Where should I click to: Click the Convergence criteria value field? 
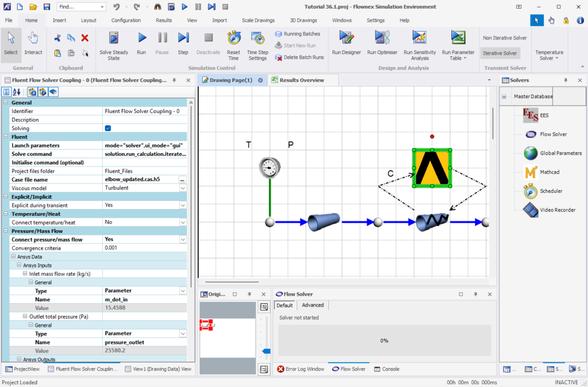pyautogui.click(x=145, y=248)
